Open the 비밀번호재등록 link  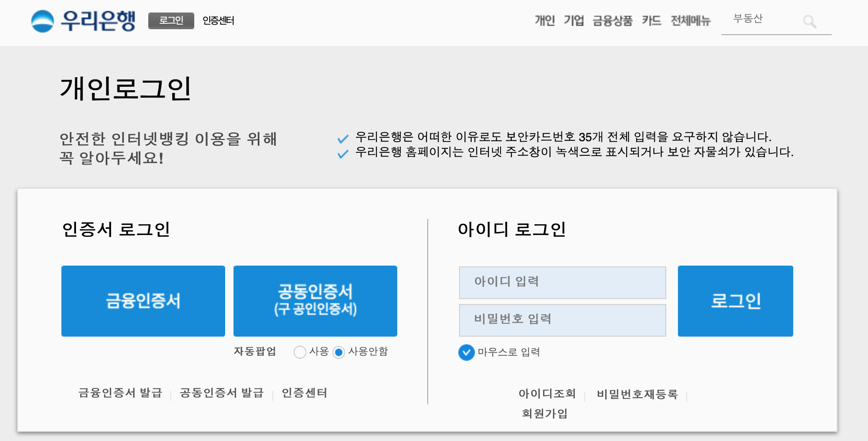click(x=637, y=394)
